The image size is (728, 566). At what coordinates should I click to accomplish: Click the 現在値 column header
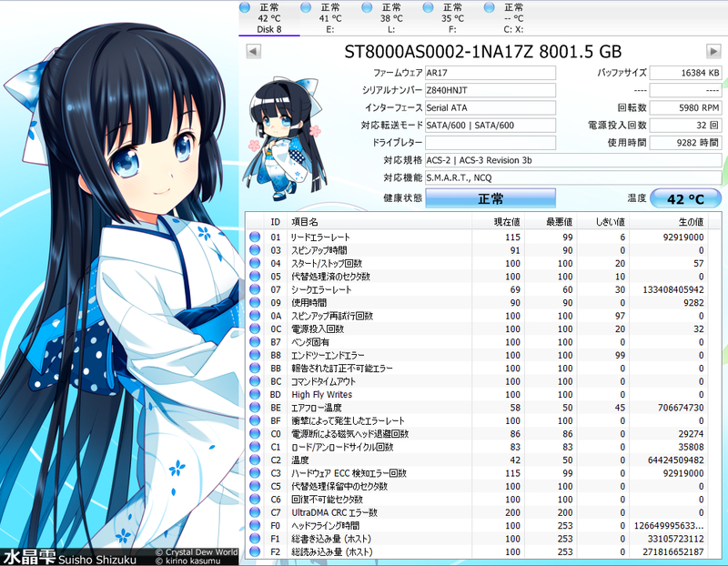pos(498,222)
